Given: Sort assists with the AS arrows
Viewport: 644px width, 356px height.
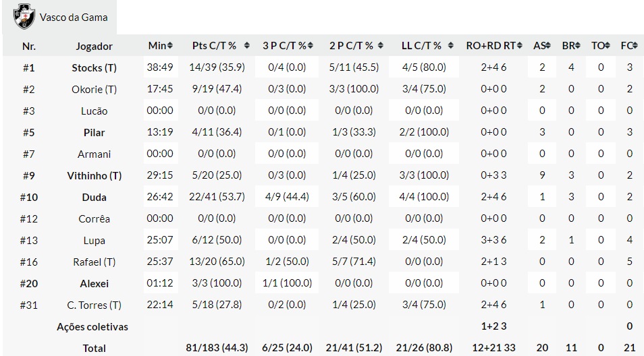Looking at the screenshot, I should pos(547,46).
